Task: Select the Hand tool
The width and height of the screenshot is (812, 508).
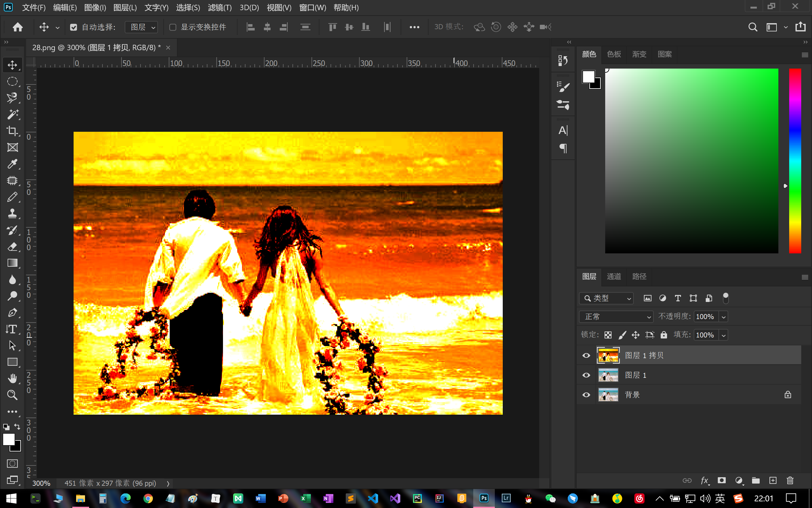Action: pyautogui.click(x=12, y=378)
